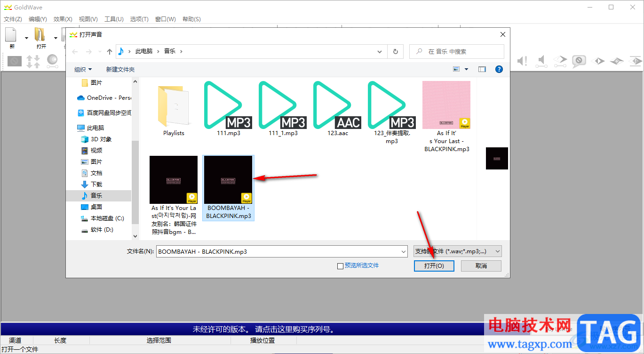Open the 效果(X) menu
This screenshot has width=644, height=354.
(x=63, y=19)
